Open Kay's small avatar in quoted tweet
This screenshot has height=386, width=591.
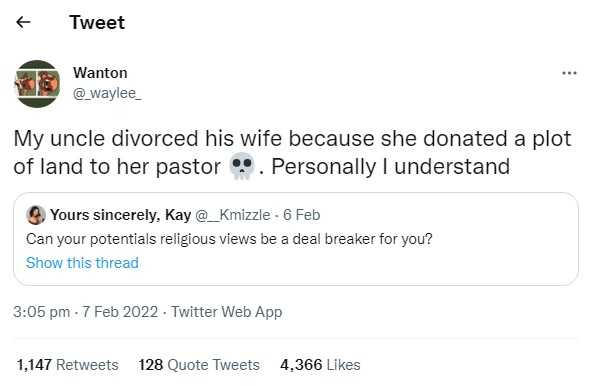(35, 215)
